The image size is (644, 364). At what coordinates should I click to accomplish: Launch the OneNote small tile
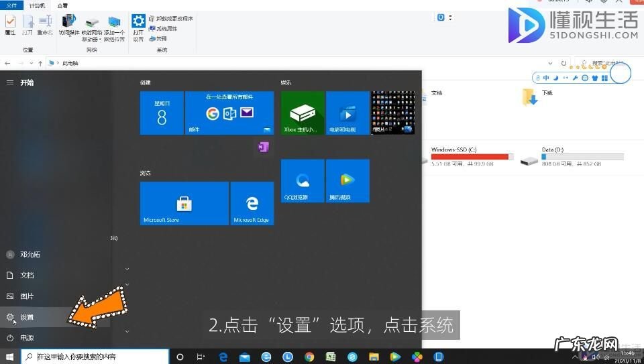click(263, 147)
